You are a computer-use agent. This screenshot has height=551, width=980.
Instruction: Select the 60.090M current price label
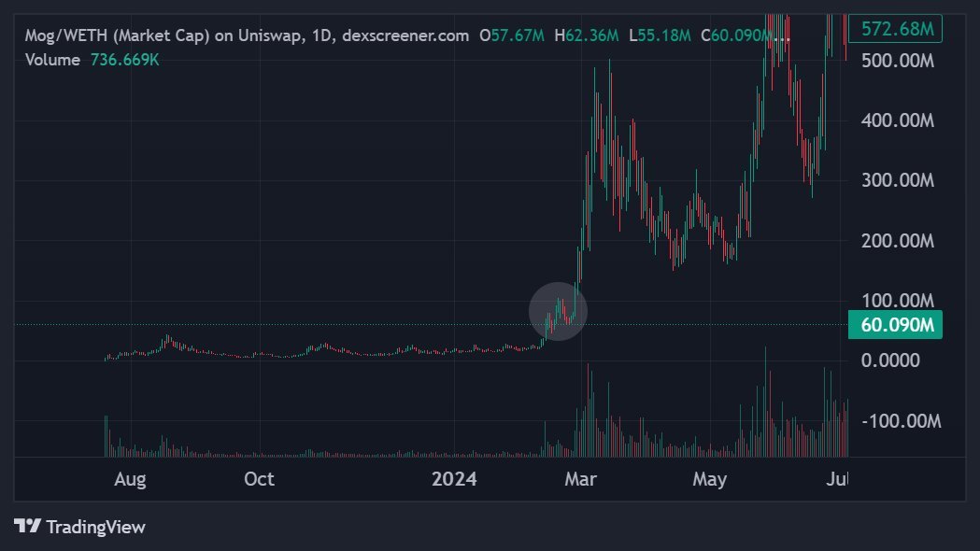click(895, 325)
